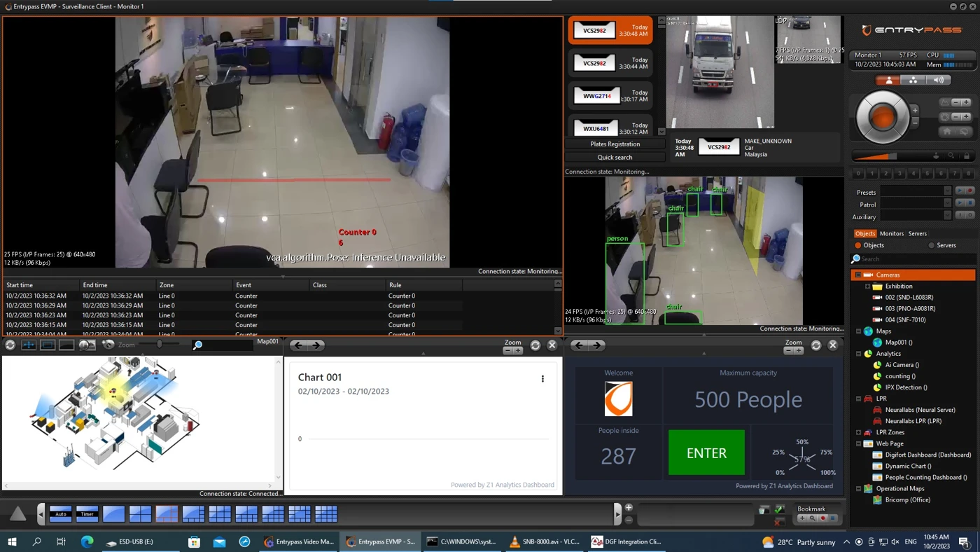Click the orange PTZ speed slider bar
980x552 pixels.
click(x=874, y=156)
